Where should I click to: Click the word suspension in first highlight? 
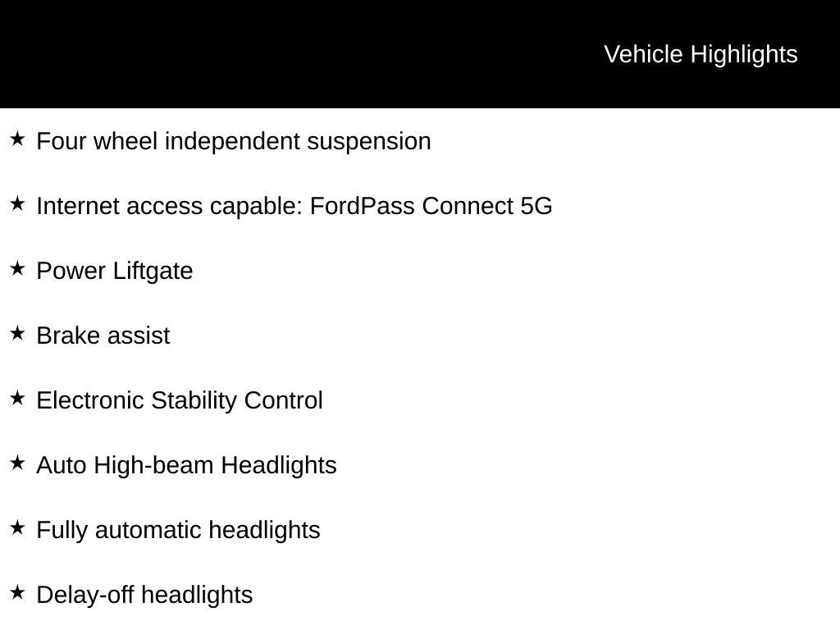369,141
